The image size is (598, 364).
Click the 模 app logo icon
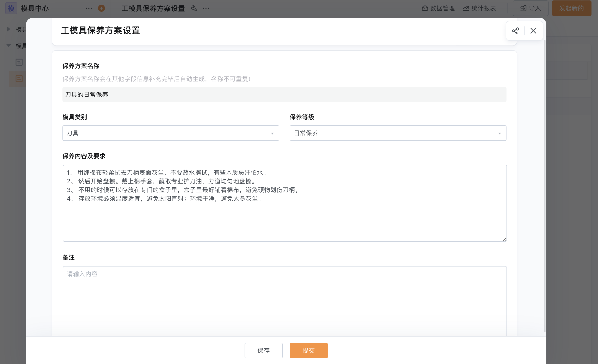(x=11, y=8)
